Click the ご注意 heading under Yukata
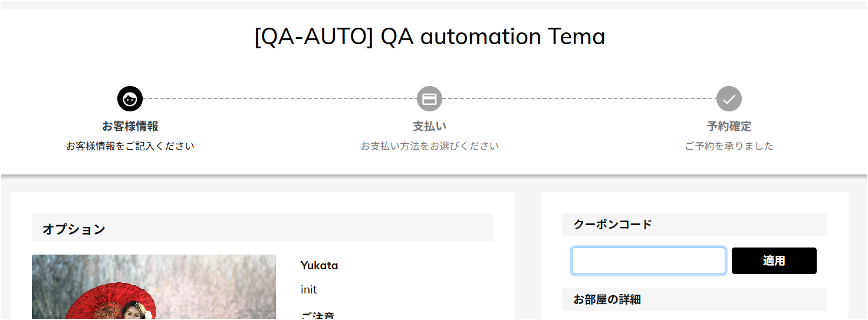The height and width of the screenshot is (320, 868). point(317,316)
